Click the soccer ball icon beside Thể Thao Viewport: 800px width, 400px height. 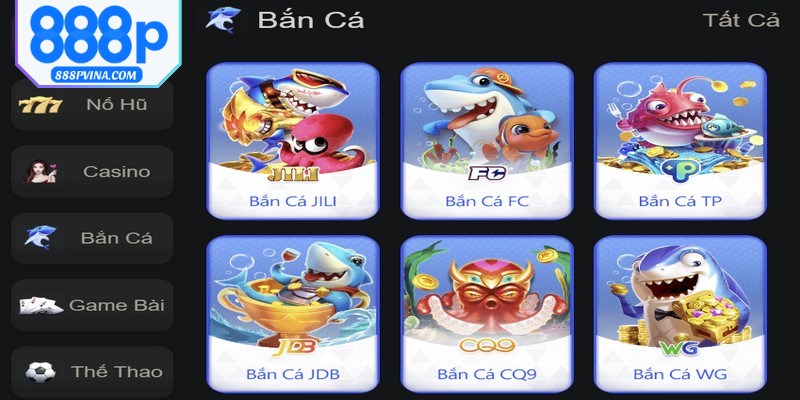pos(40,372)
